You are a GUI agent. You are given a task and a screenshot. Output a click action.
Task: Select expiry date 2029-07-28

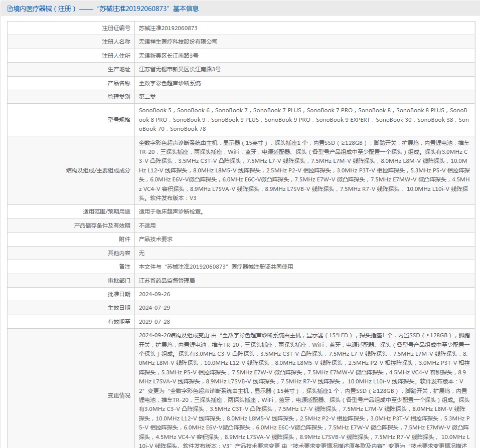pos(154,322)
